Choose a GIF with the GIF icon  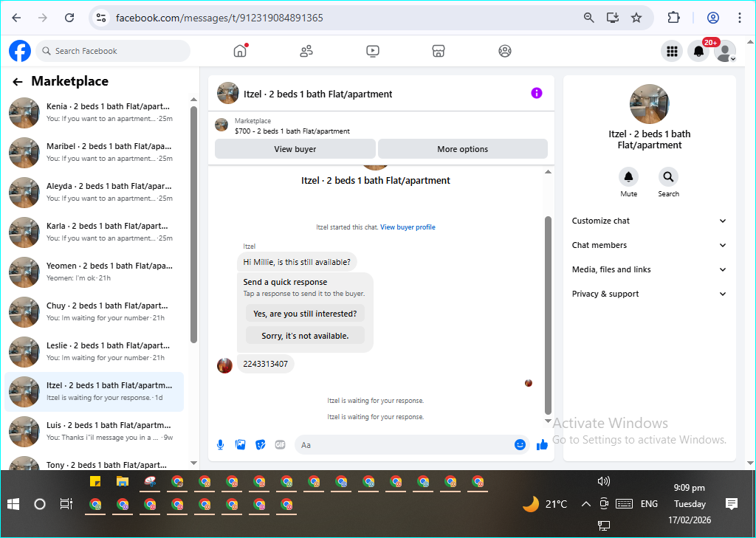point(280,444)
